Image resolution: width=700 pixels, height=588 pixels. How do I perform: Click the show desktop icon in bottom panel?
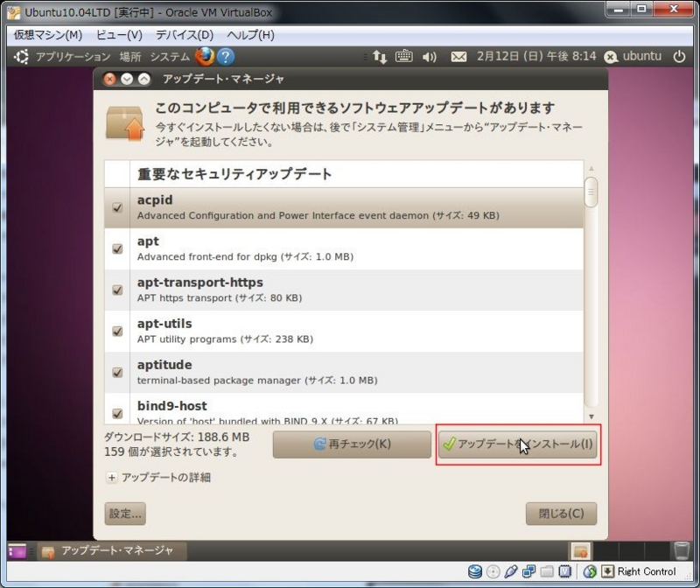(17, 551)
